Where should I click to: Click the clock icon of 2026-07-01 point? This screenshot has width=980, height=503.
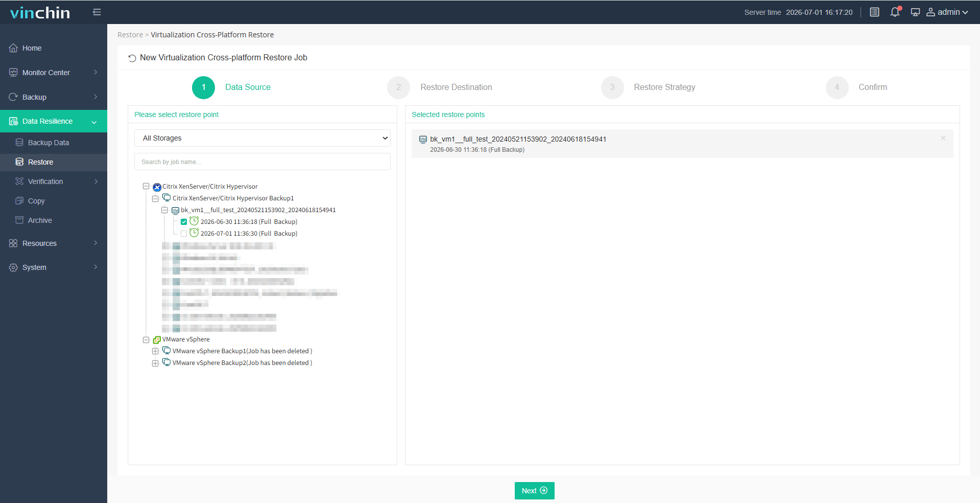tap(194, 233)
